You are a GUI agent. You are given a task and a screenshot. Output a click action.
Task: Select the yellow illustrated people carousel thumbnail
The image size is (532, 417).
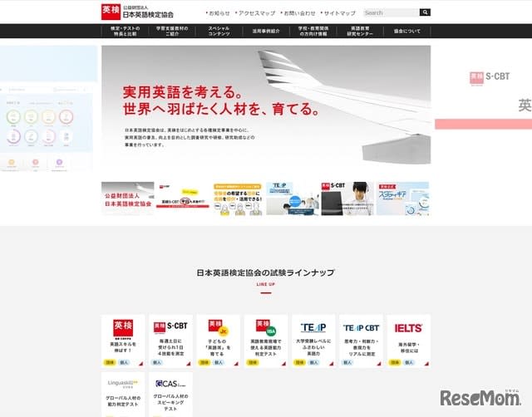point(238,199)
